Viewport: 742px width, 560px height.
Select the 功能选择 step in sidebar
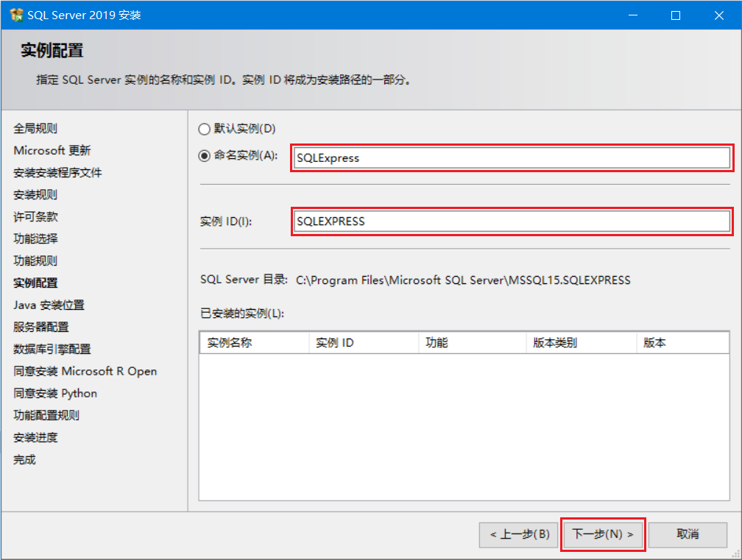pyautogui.click(x=35, y=239)
